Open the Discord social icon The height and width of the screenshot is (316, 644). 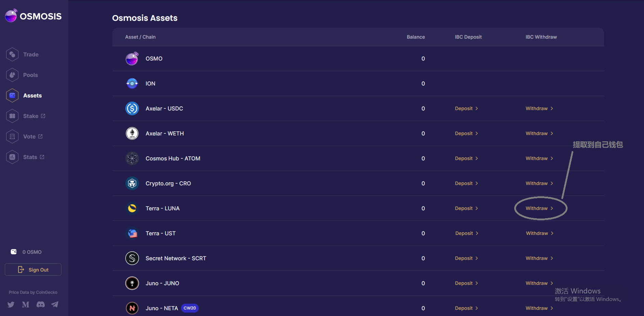coord(41,304)
